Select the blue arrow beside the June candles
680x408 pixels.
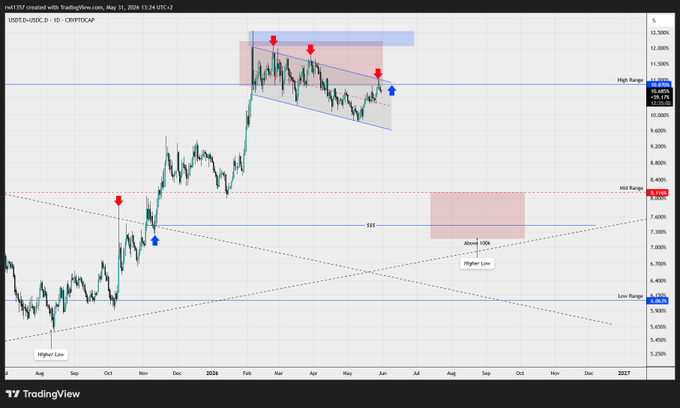tap(392, 91)
